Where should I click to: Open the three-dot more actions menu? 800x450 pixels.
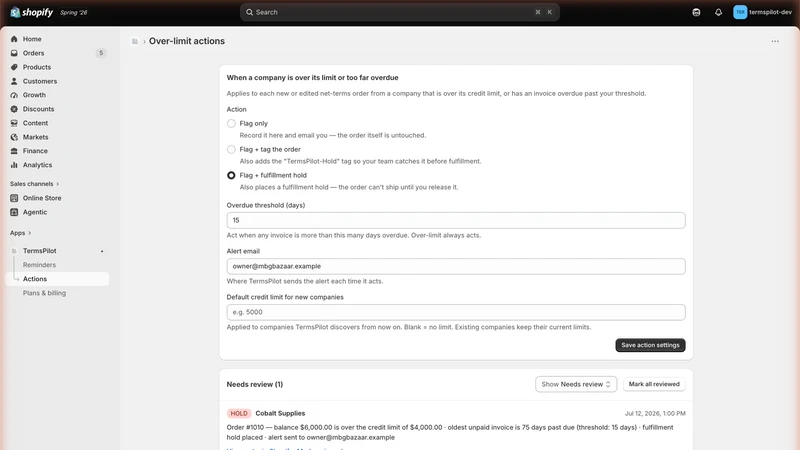pos(775,41)
